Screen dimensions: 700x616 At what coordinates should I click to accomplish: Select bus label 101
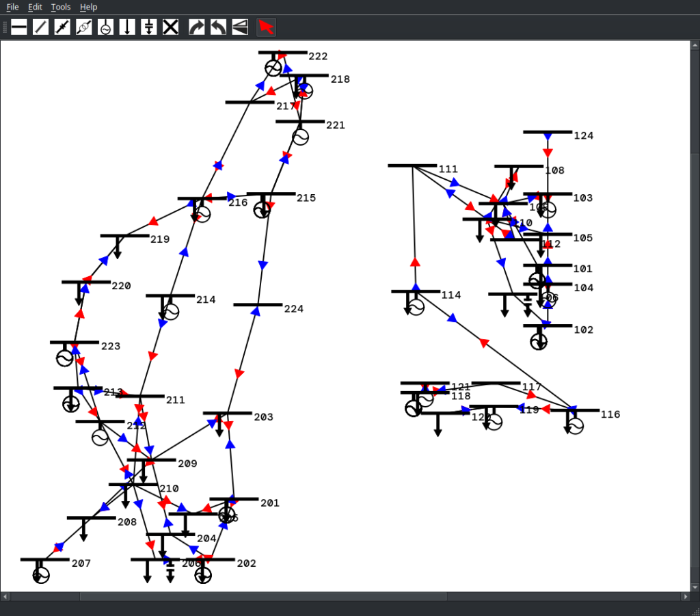click(583, 269)
